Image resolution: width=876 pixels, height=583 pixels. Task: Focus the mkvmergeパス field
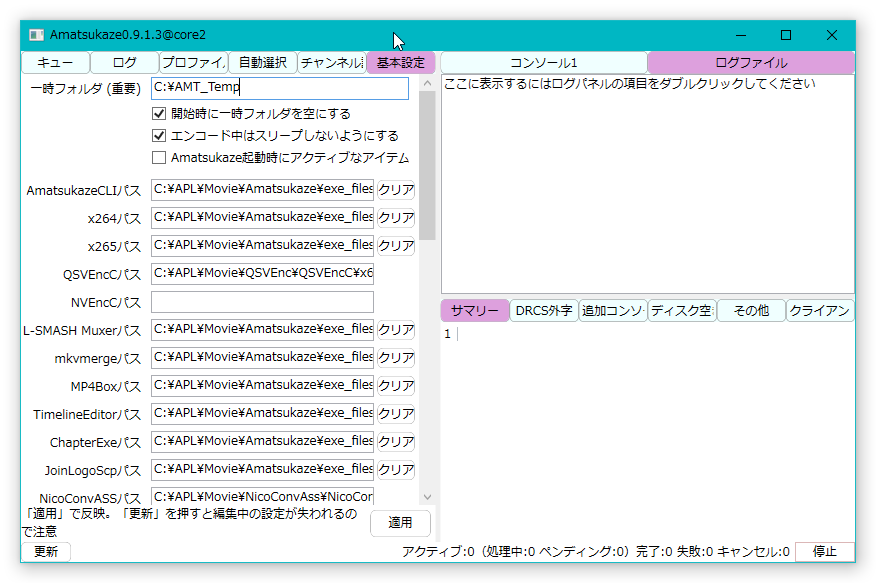point(262,357)
